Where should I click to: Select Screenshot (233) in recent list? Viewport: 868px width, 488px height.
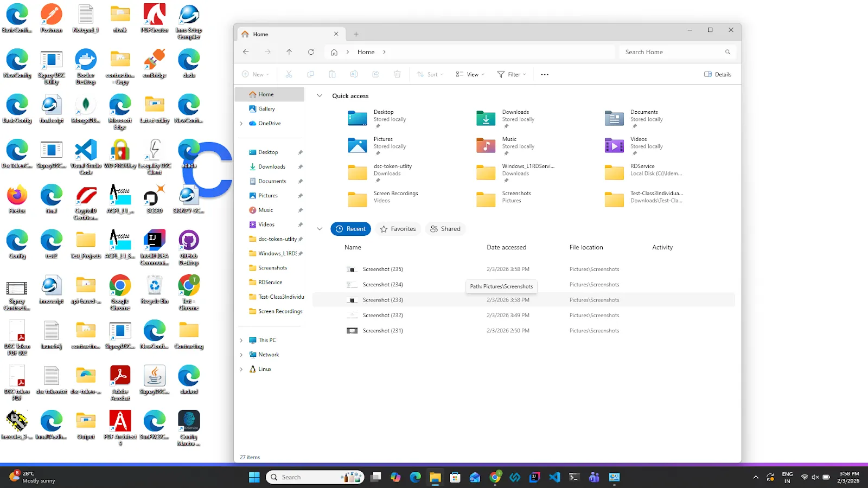(524, 300)
